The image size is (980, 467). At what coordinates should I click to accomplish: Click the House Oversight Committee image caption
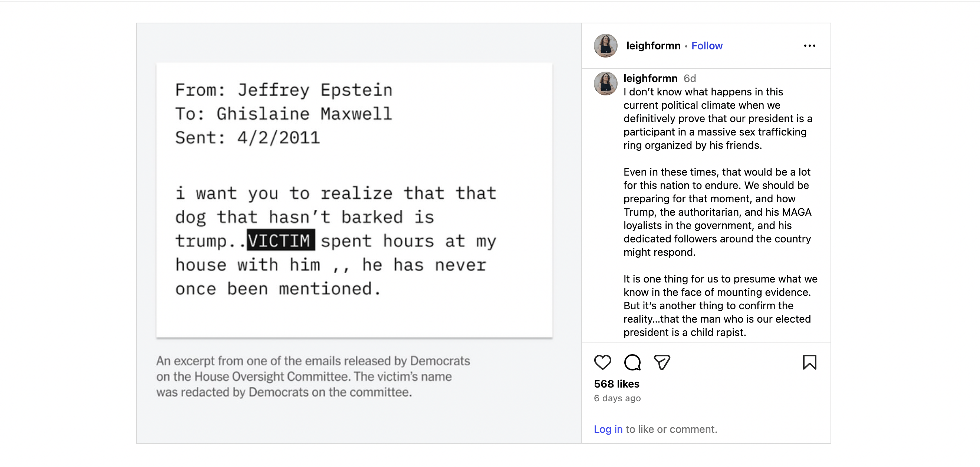(313, 376)
